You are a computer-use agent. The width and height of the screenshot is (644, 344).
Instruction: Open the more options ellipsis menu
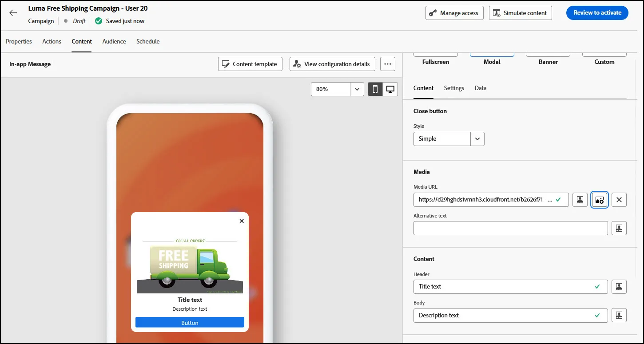pyautogui.click(x=388, y=64)
